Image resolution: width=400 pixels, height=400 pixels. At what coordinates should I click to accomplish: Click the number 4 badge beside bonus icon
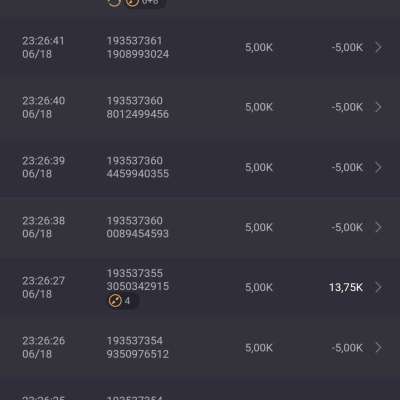(127, 301)
